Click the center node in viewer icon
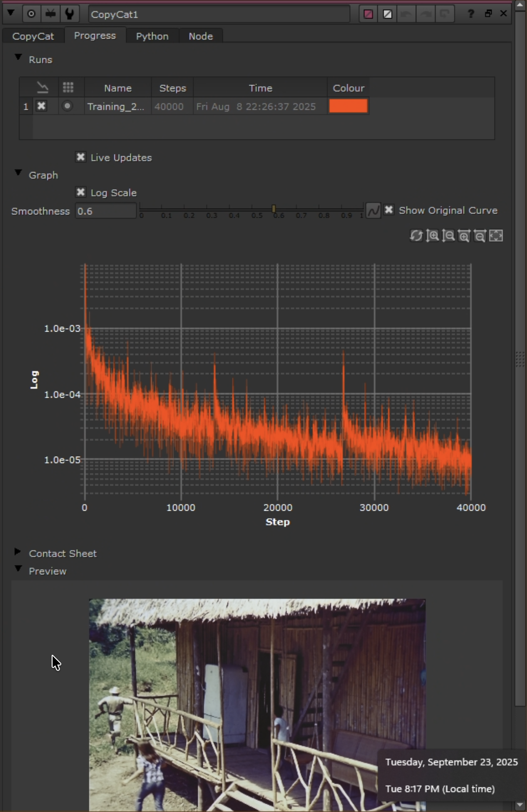Viewport: 527px width, 812px height. point(31,13)
